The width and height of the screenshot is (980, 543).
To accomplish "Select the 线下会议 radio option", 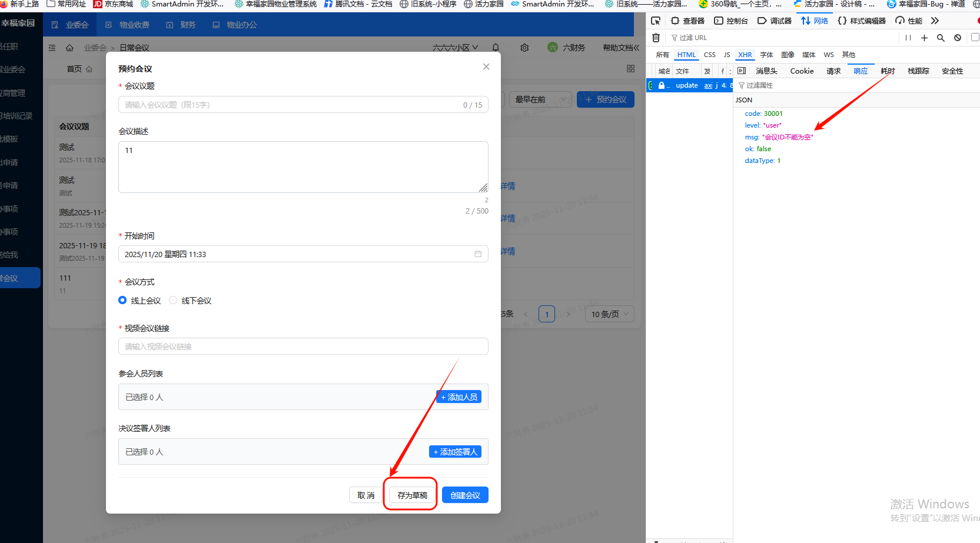I will click(x=173, y=301).
